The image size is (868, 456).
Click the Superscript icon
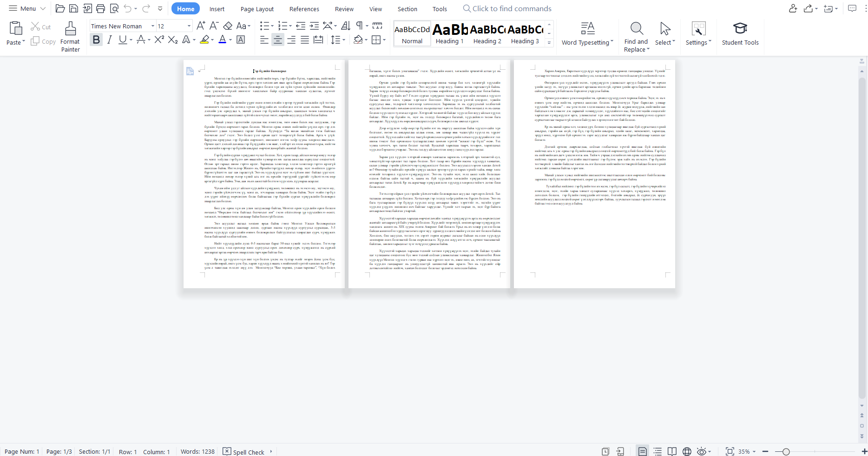(159, 40)
